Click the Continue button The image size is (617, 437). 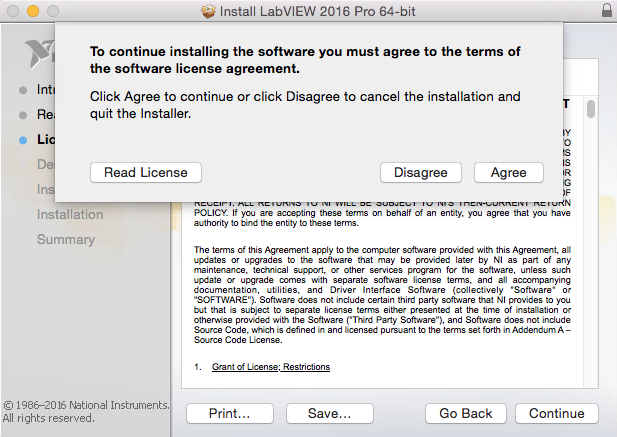[557, 413]
